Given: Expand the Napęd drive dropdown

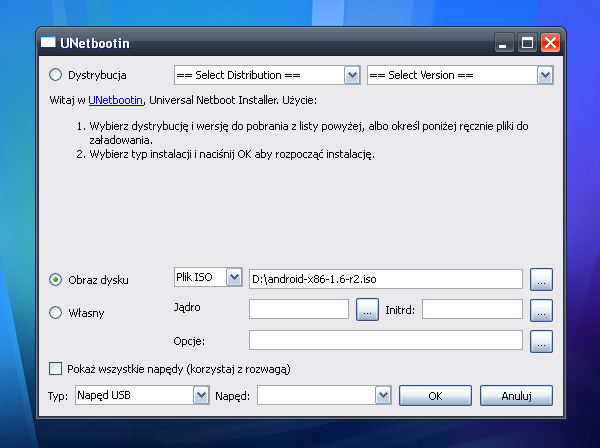Looking at the screenshot, I should tap(324, 395).
